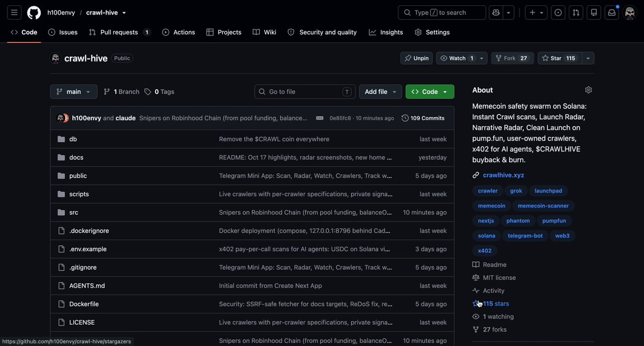Screen dimensions: 644x346
Task: Open the pull requests icon in header
Action: (576, 12)
